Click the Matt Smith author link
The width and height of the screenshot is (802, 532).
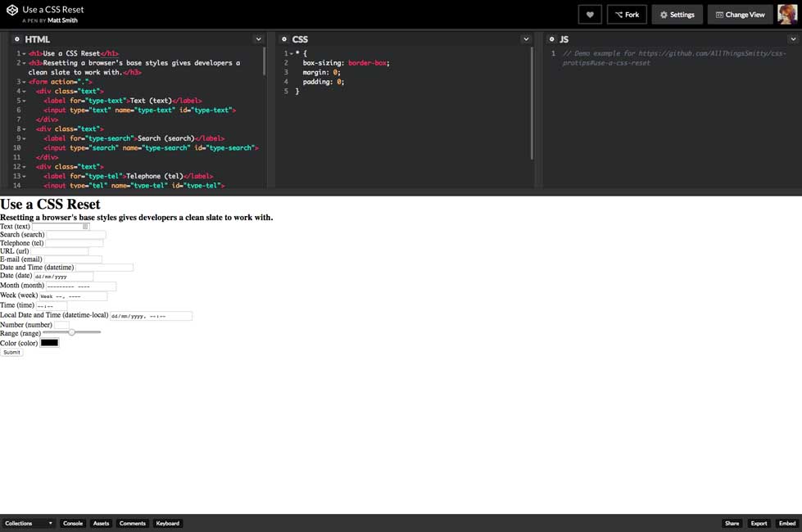click(62, 20)
